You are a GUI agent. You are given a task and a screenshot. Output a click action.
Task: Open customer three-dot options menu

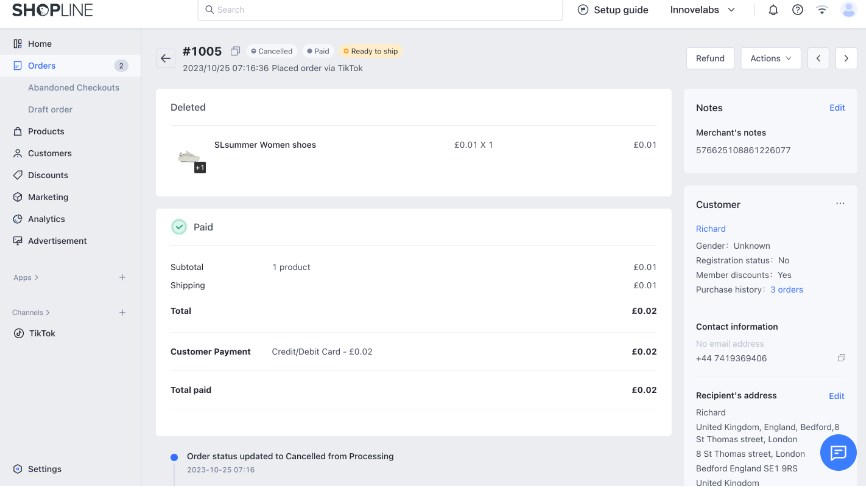(x=840, y=204)
